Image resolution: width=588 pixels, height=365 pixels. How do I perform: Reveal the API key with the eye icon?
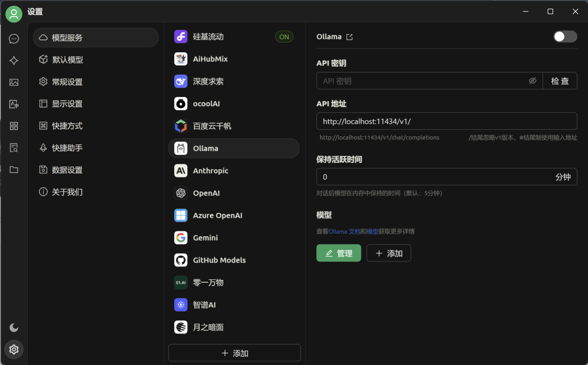[532, 81]
